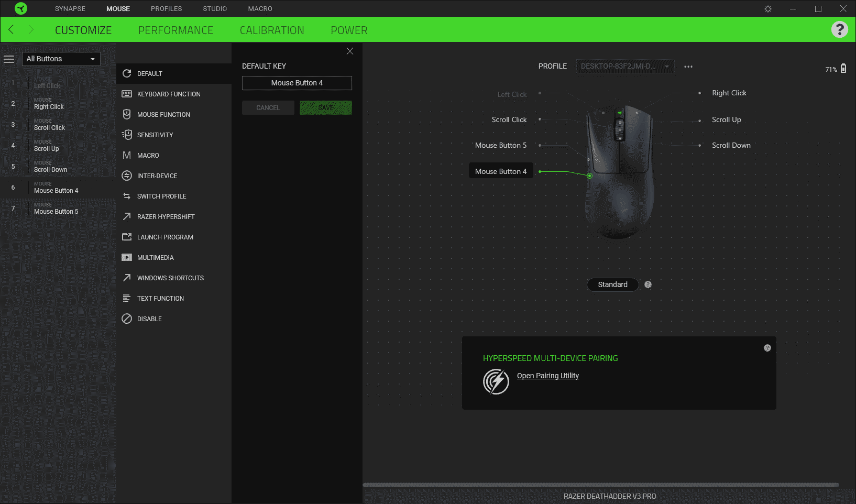The width and height of the screenshot is (856, 504).
Task: Open the hamburger menu icon
Action: coord(9,59)
